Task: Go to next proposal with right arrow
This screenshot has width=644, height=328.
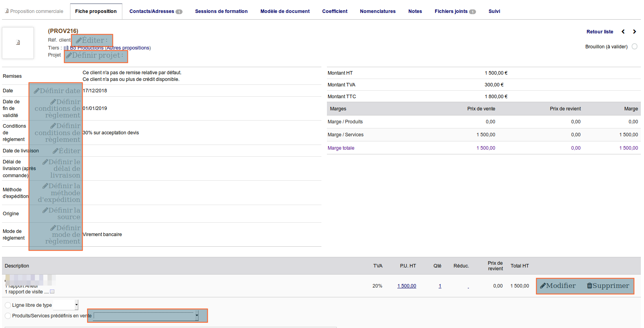Action: coord(634,32)
